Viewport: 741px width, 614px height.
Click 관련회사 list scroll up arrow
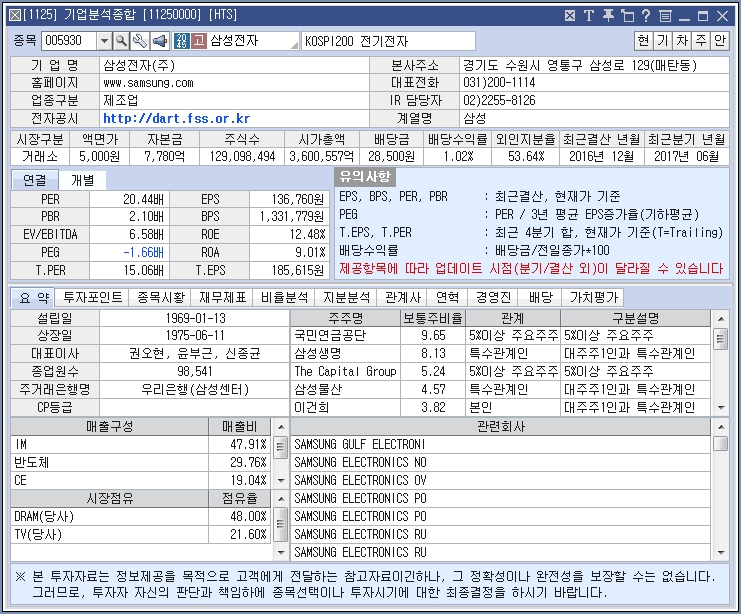[x=721, y=427]
